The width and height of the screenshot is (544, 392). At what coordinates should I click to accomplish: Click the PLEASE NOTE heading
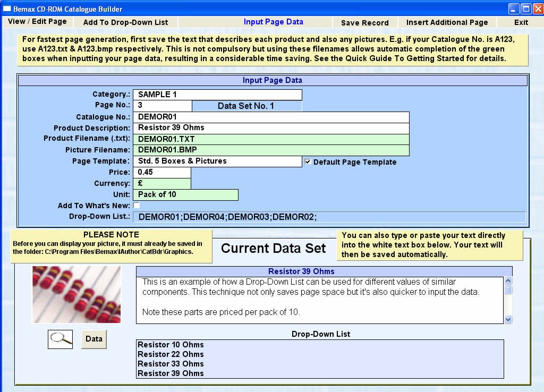click(112, 234)
